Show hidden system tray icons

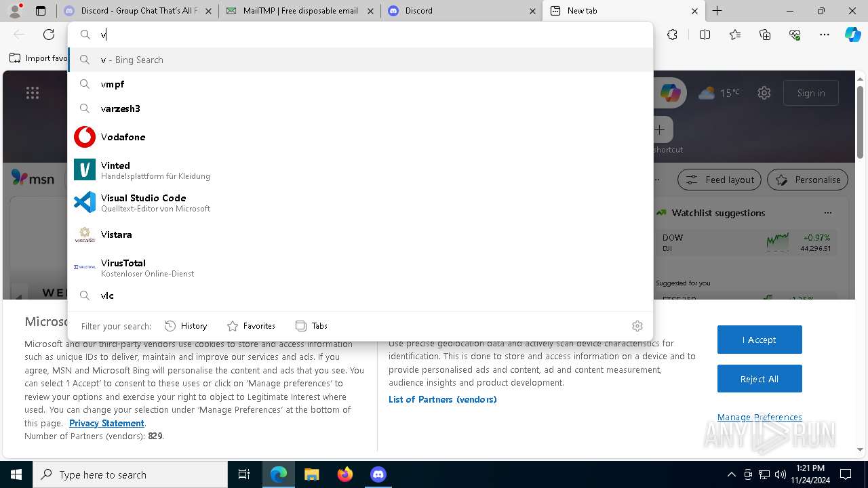(731, 474)
